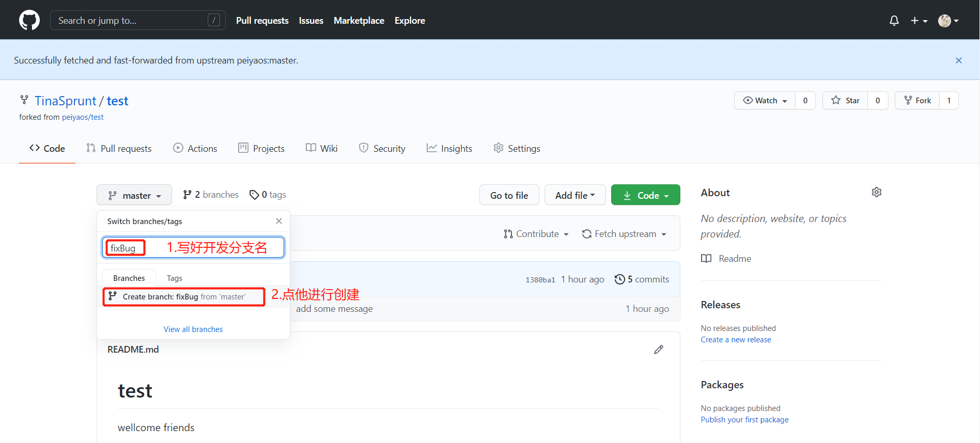Click Publish your first package

click(x=745, y=420)
